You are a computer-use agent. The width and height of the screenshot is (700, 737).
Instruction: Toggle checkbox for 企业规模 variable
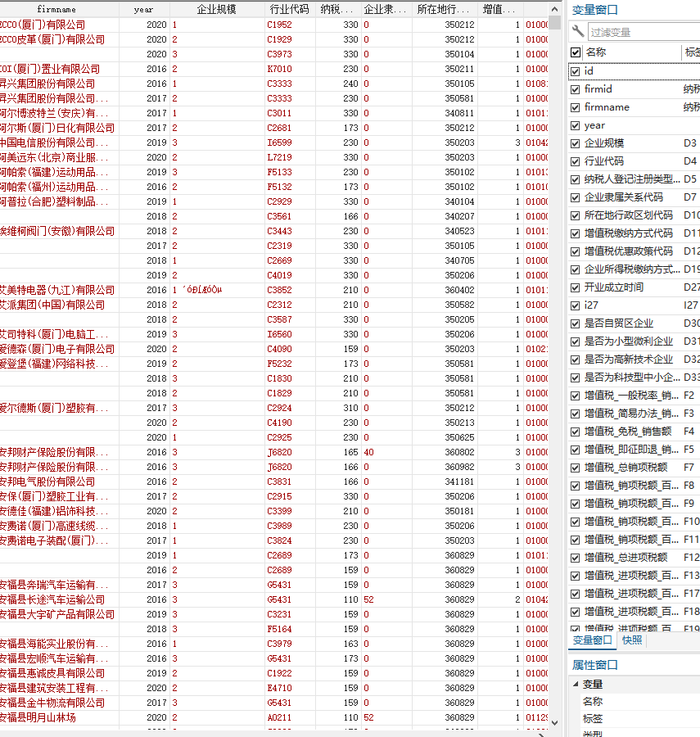576,143
